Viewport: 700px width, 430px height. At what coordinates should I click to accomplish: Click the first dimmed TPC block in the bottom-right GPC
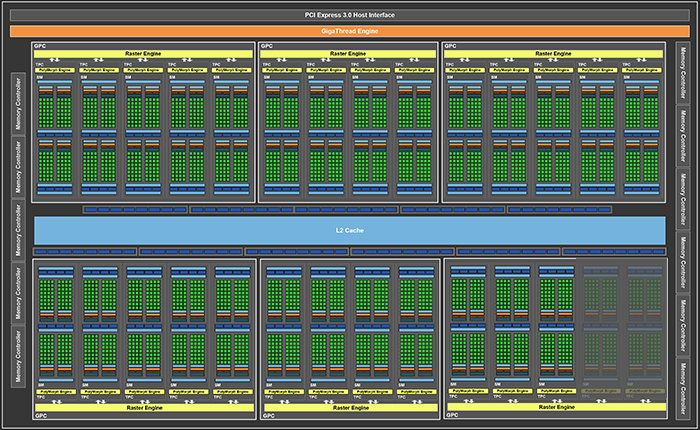pos(601,332)
